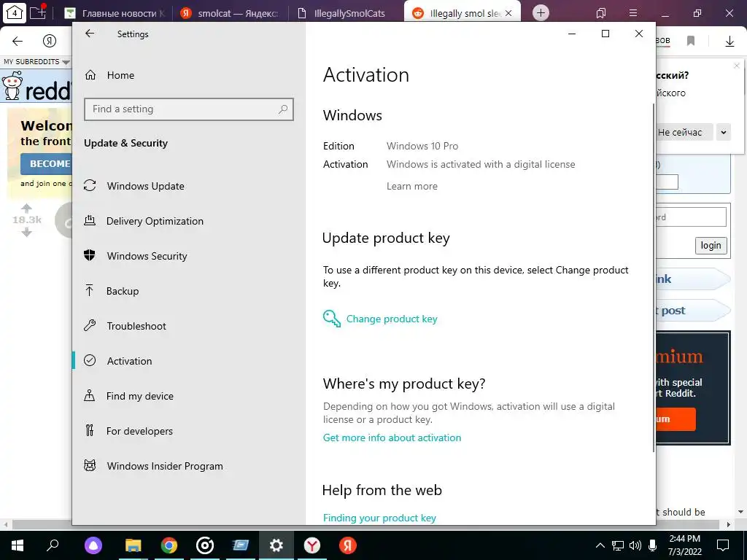The height and width of the screenshot is (560, 747).
Task: Click Не сейчас translation button
Action: pyautogui.click(x=684, y=133)
